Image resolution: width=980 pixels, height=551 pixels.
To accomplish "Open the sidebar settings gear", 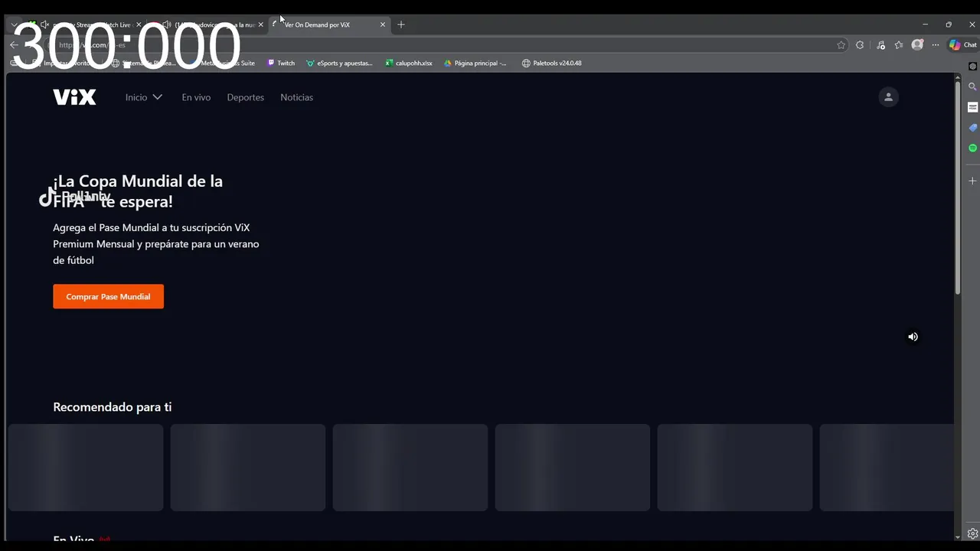I will point(972,534).
